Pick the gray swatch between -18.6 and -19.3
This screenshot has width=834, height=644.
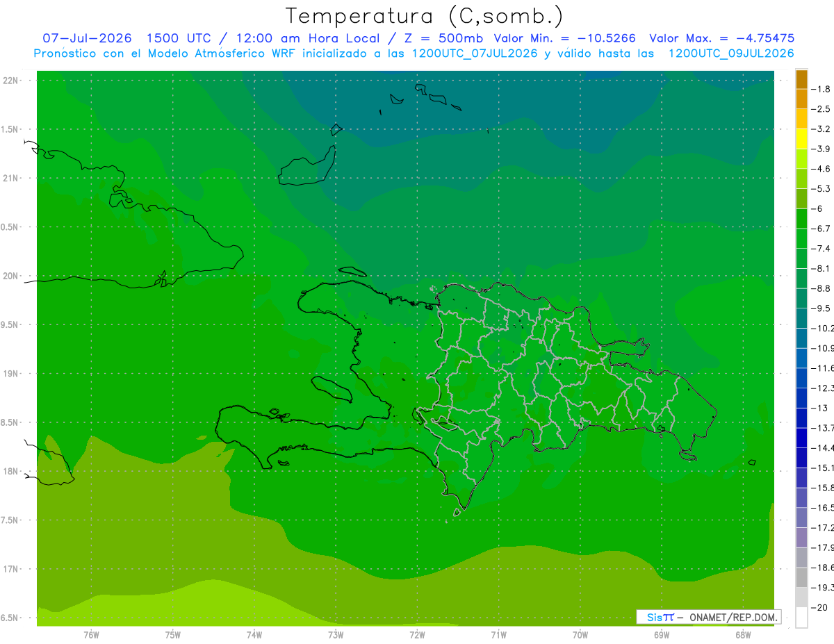(801, 577)
